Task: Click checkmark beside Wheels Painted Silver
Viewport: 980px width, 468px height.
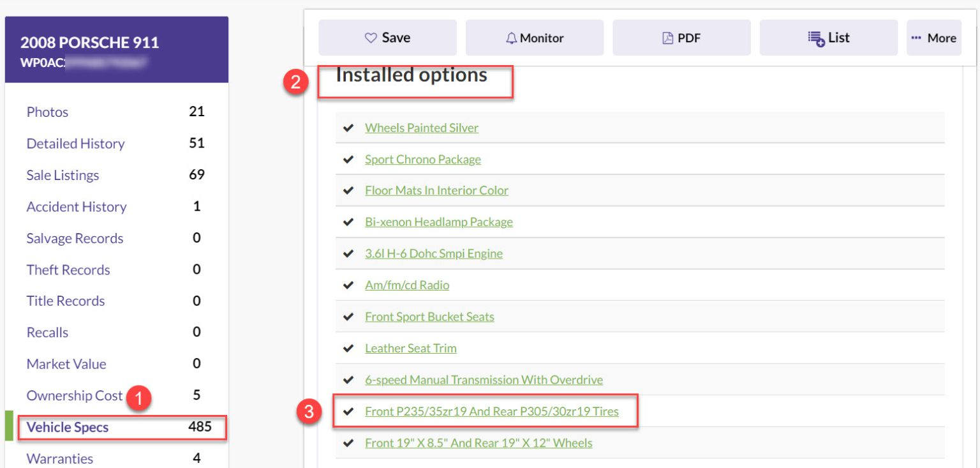Action: pyautogui.click(x=348, y=128)
